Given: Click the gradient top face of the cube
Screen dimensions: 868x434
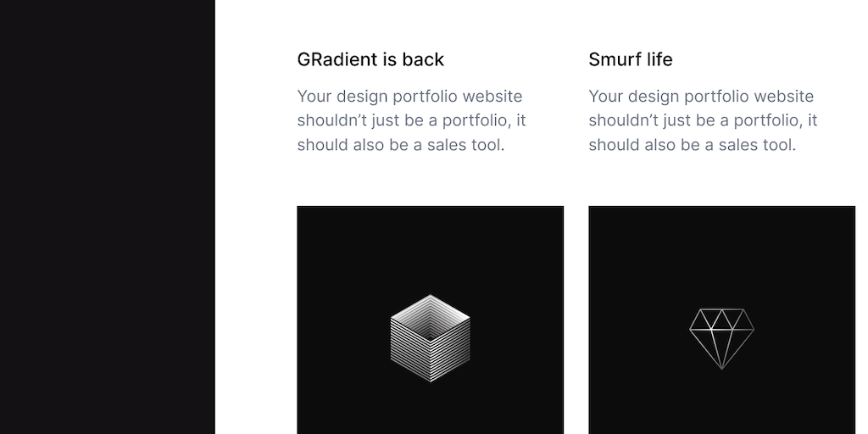Looking at the screenshot, I should pos(430,312).
